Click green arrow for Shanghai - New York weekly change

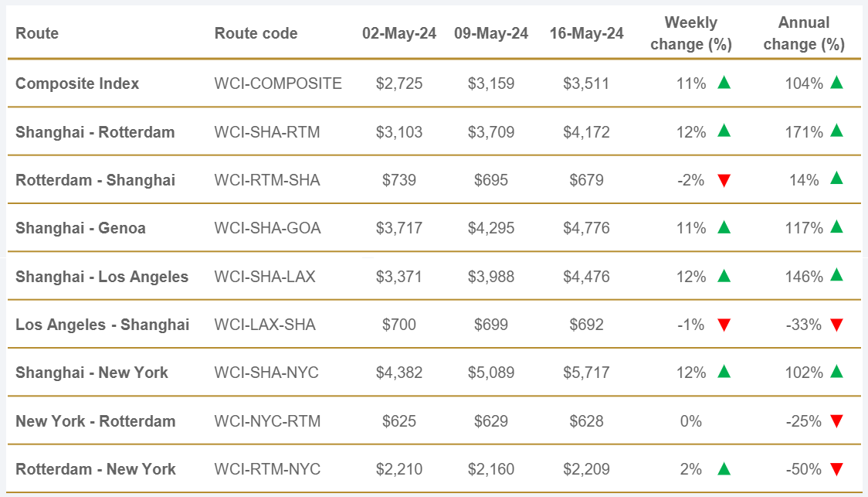[724, 372]
